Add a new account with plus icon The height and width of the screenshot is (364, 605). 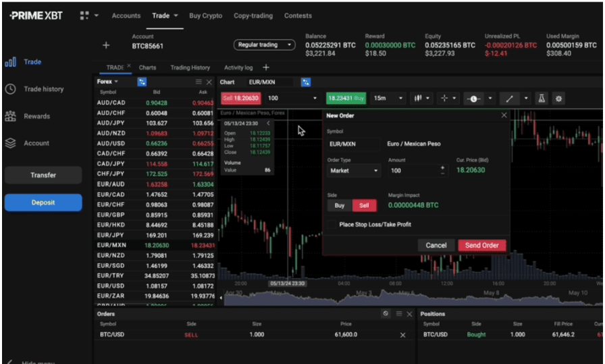[106, 45]
